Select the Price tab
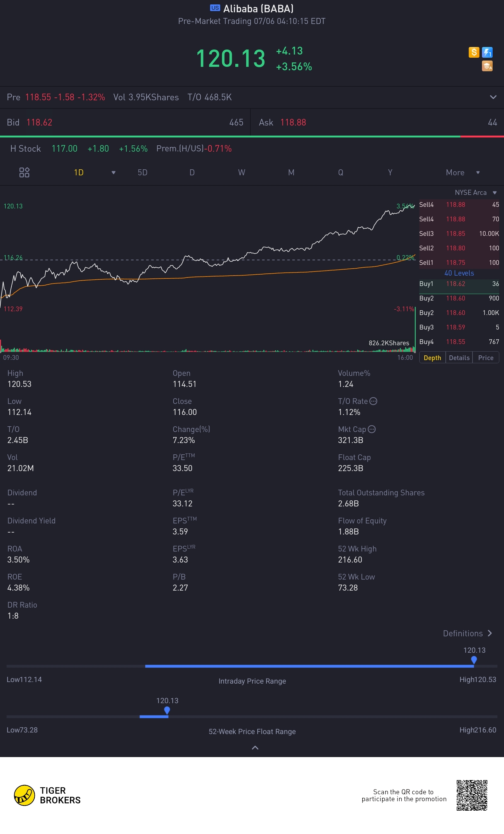 pos(486,358)
